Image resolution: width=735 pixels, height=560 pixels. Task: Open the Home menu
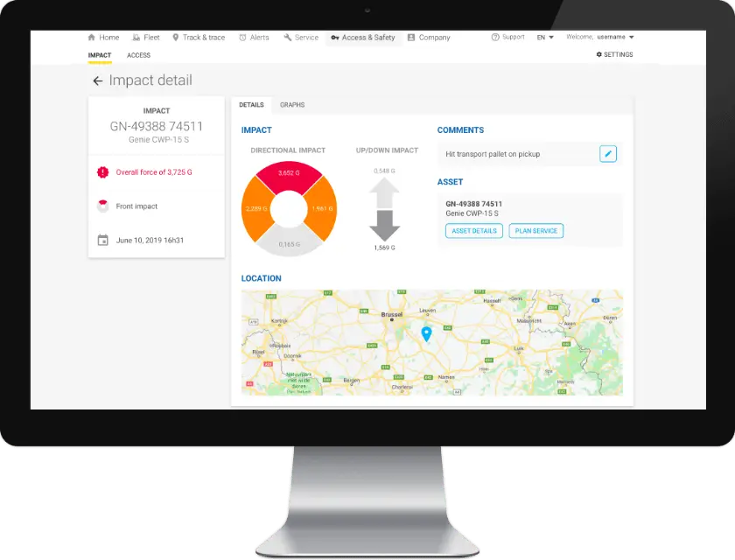[103, 37]
